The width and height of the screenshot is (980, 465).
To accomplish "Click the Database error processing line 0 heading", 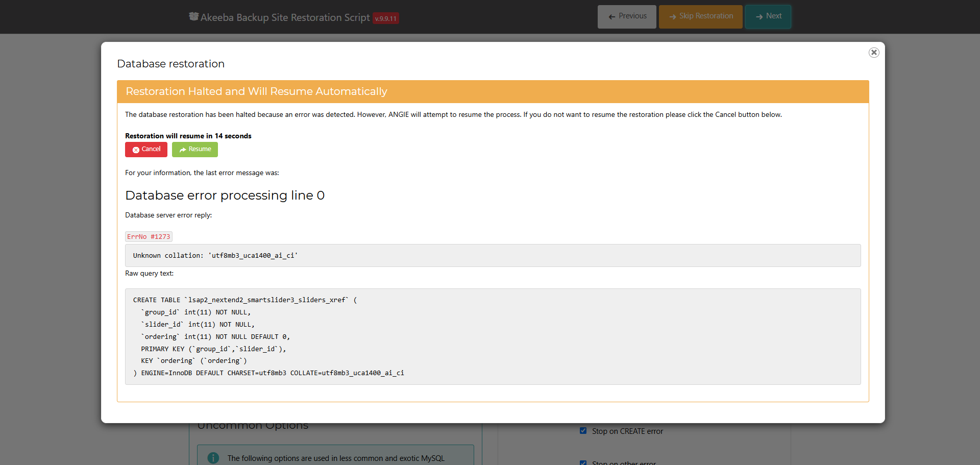I will pos(225,195).
